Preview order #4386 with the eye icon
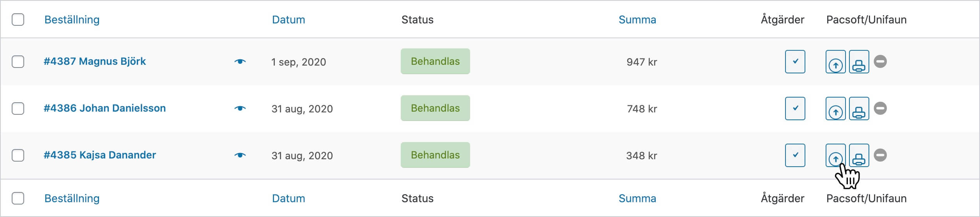The width and height of the screenshot is (980, 217). pyautogui.click(x=240, y=108)
